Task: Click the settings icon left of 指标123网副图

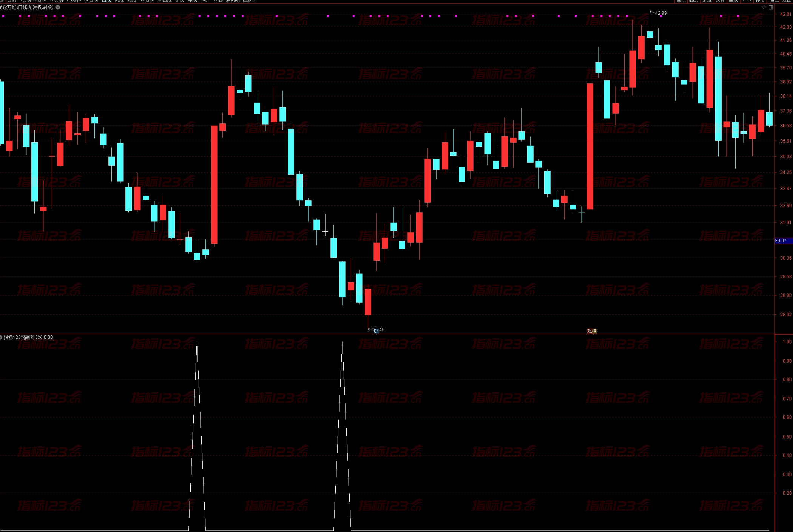Action: coord(1,337)
